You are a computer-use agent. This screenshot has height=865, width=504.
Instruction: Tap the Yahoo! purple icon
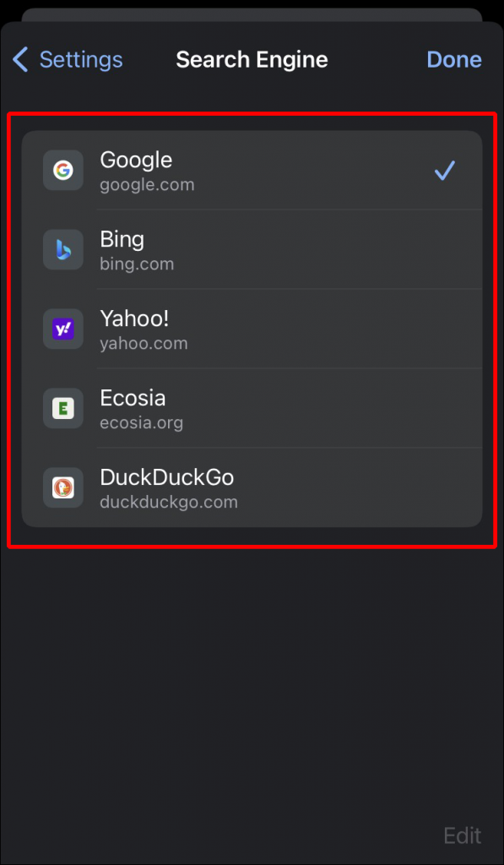click(63, 329)
